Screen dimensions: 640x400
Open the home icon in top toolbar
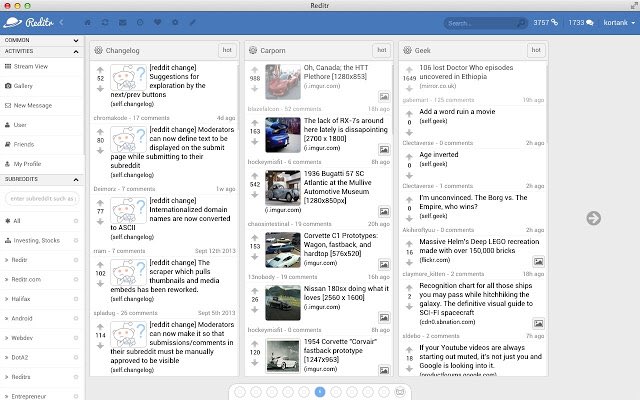coord(87,22)
